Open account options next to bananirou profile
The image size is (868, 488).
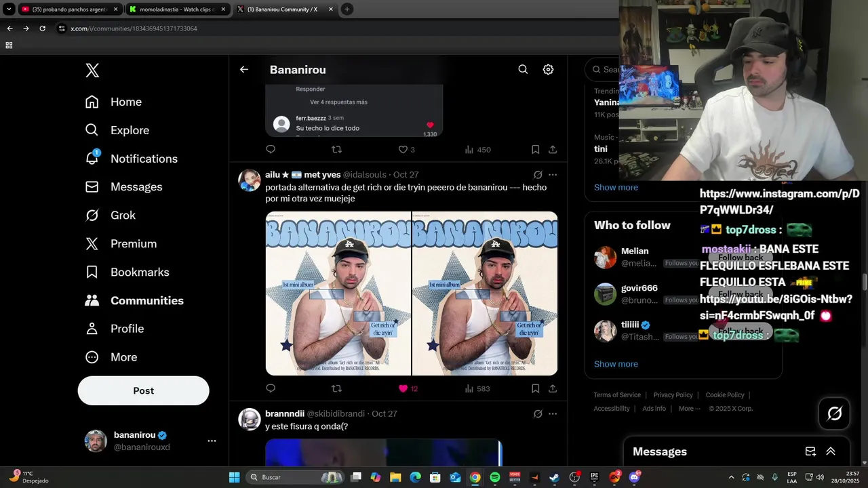[x=212, y=441]
